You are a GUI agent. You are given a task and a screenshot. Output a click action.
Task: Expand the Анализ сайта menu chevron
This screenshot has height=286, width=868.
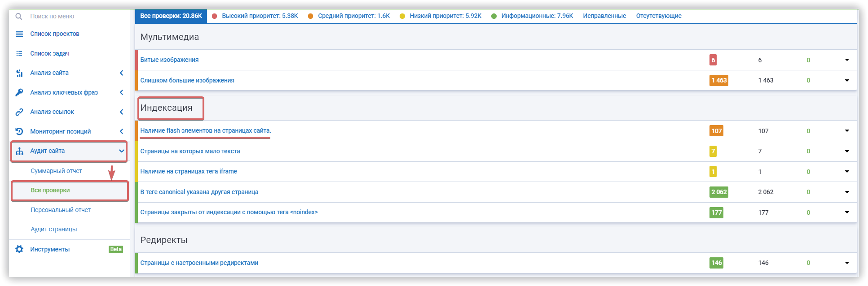[x=121, y=73]
